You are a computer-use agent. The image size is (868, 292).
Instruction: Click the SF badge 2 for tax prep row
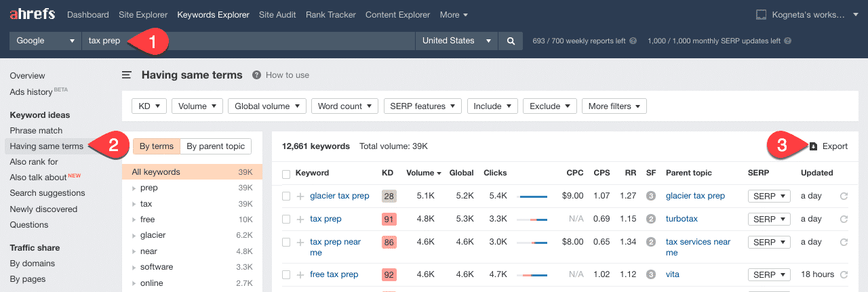(x=650, y=219)
